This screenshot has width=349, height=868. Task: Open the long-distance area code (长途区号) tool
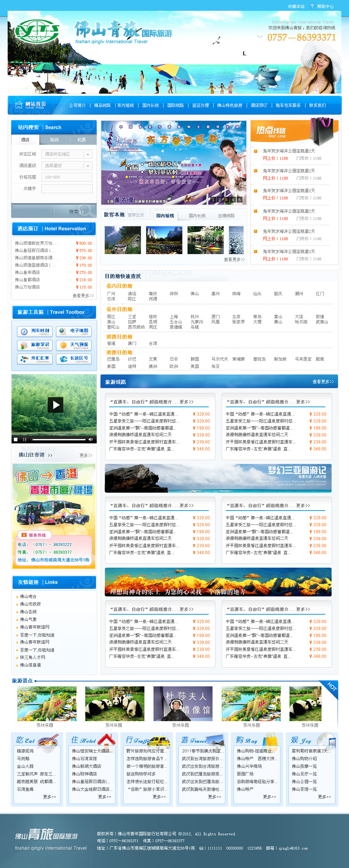[x=74, y=359]
